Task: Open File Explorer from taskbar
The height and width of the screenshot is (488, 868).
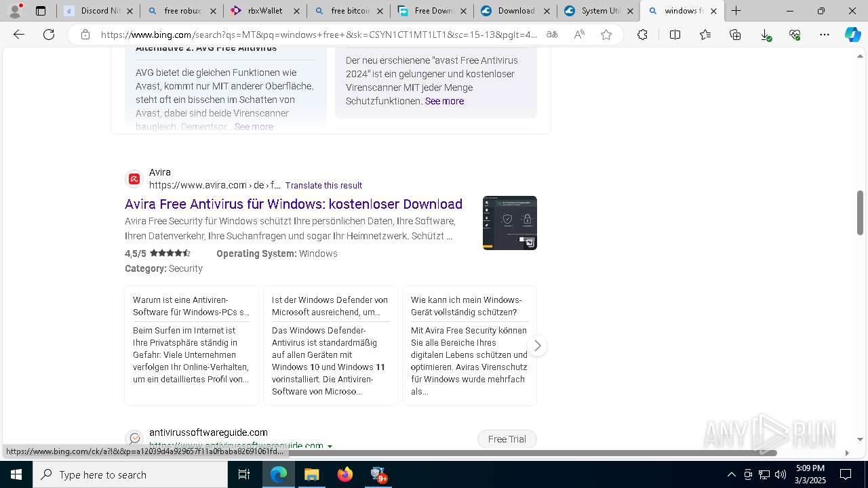Action: click(x=311, y=475)
